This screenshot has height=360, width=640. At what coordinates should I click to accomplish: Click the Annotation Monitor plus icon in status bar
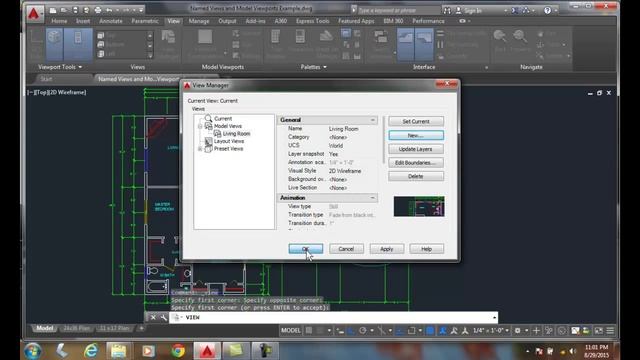pyautogui.click(x=536, y=331)
